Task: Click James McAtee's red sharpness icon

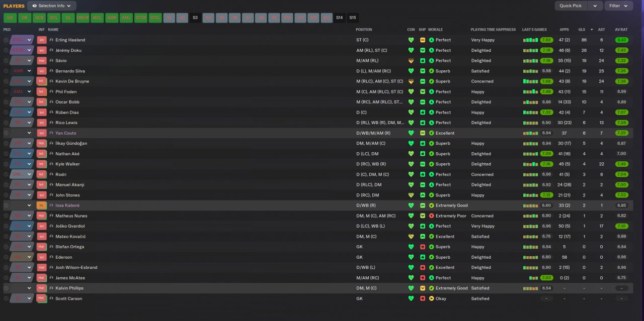Action: (x=423, y=278)
